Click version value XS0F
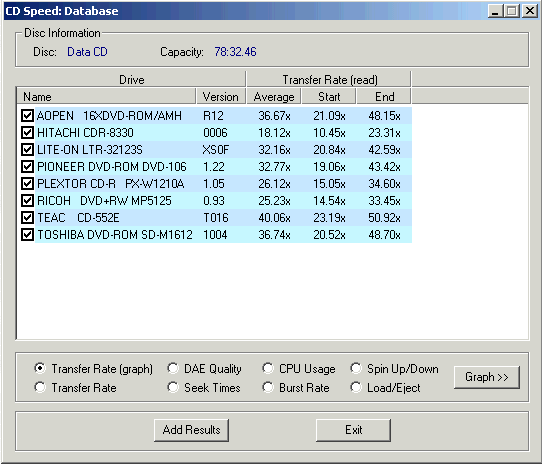The height and width of the screenshot is (464, 542). 216,149
